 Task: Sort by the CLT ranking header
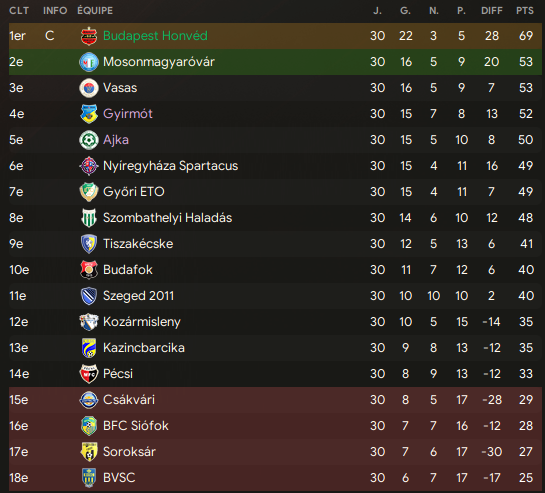pyautogui.click(x=19, y=11)
